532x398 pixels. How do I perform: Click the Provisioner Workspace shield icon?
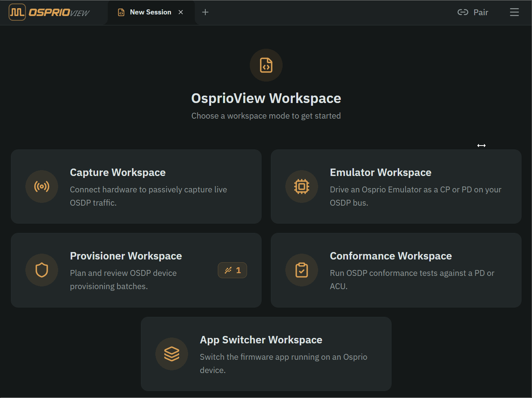tap(42, 270)
